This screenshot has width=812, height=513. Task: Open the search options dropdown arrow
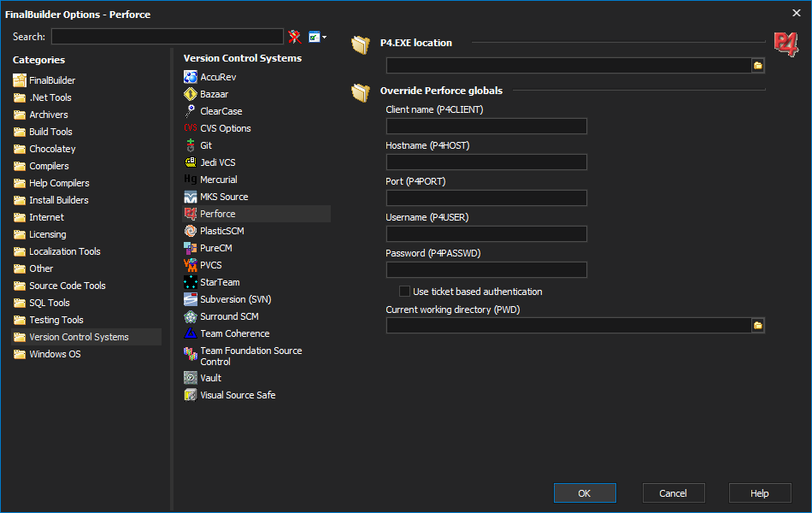point(324,38)
